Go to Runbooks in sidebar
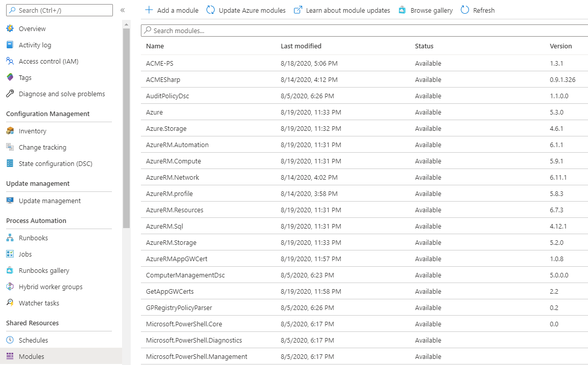 click(34, 238)
